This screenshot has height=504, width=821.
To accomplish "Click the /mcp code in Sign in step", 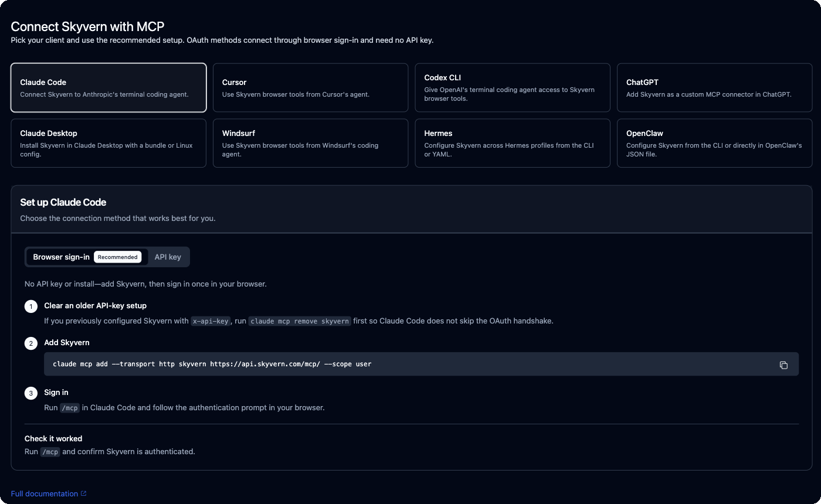I will pos(69,408).
